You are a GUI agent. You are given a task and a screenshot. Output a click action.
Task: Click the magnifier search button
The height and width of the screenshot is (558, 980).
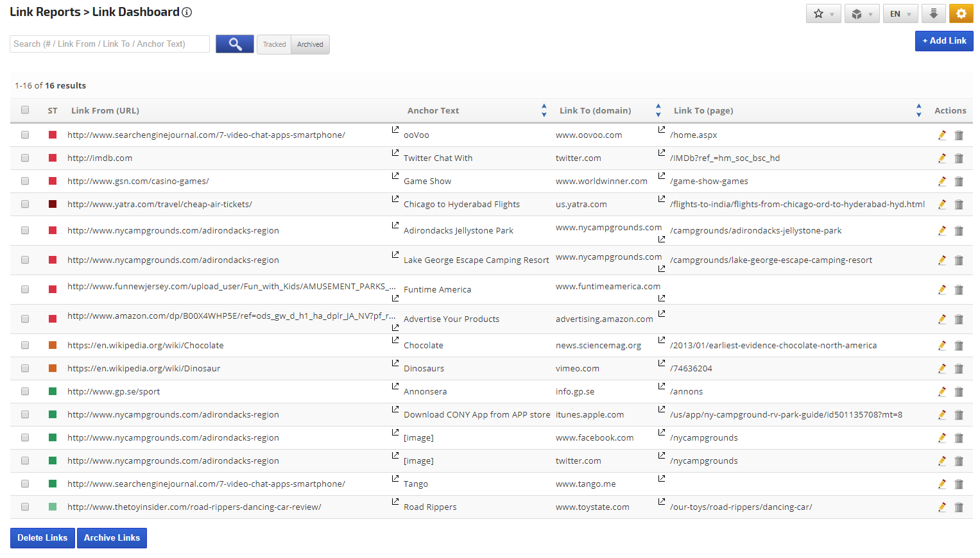[x=235, y=44]
